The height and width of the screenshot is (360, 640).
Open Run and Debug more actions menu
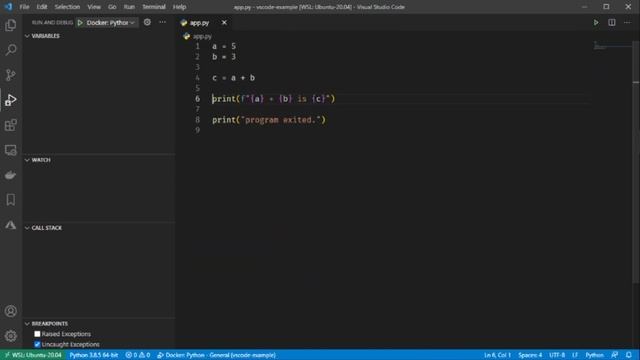coord(162,22)
